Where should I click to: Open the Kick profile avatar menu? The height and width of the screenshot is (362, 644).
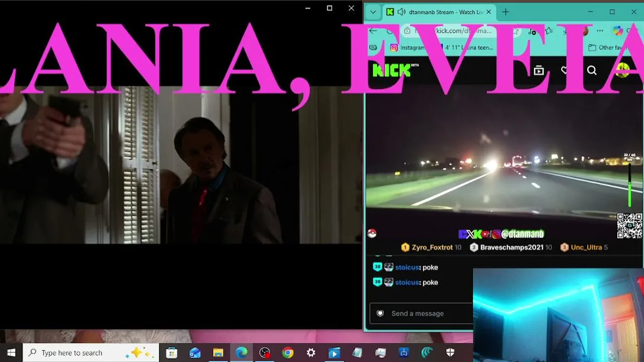tap(622, 70)
